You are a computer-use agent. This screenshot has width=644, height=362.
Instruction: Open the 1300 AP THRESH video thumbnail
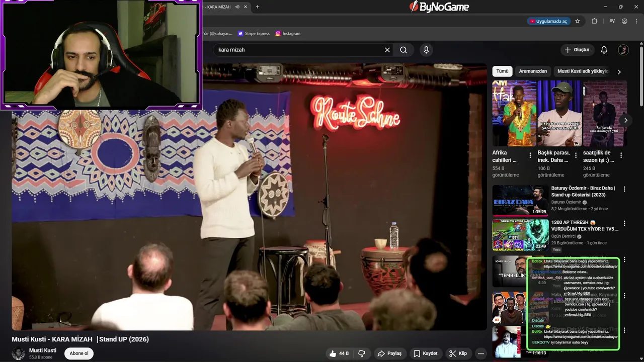[x=520, y=235]
